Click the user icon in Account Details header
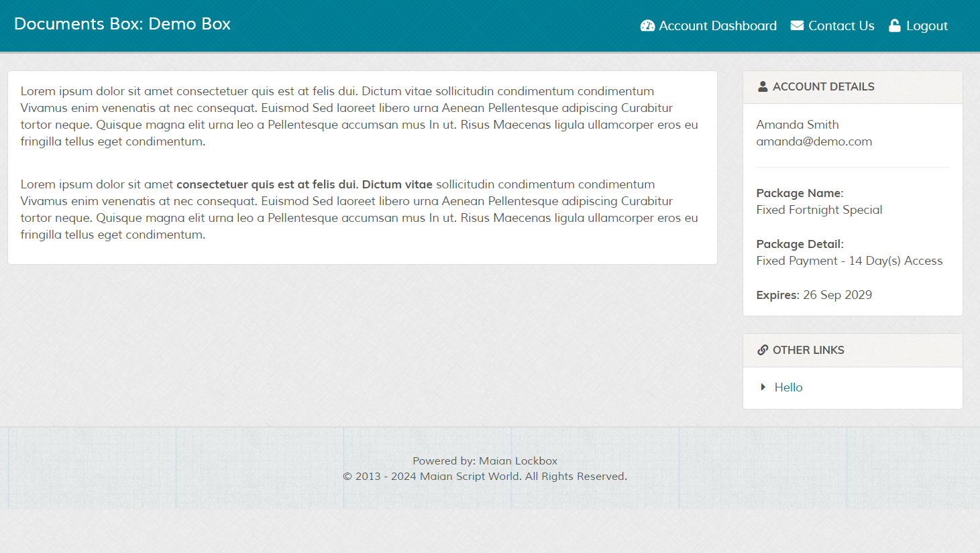 pyautogui.click(x=763, y=86)
